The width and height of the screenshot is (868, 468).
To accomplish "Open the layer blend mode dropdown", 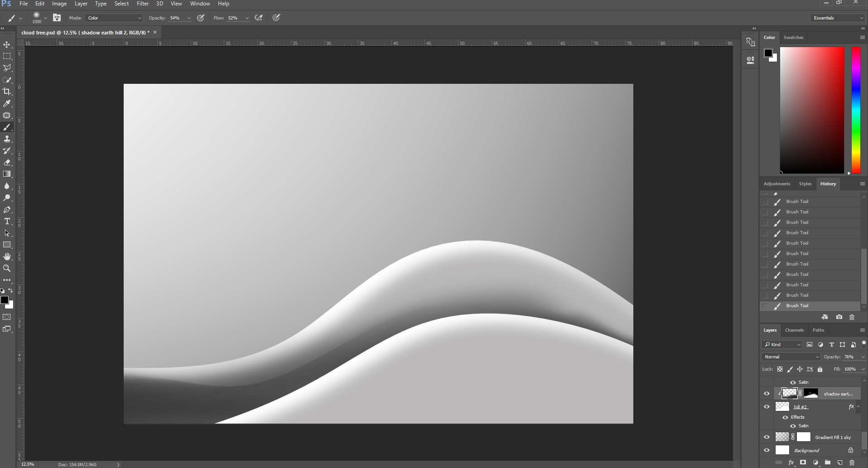I will tap(791, 357).
